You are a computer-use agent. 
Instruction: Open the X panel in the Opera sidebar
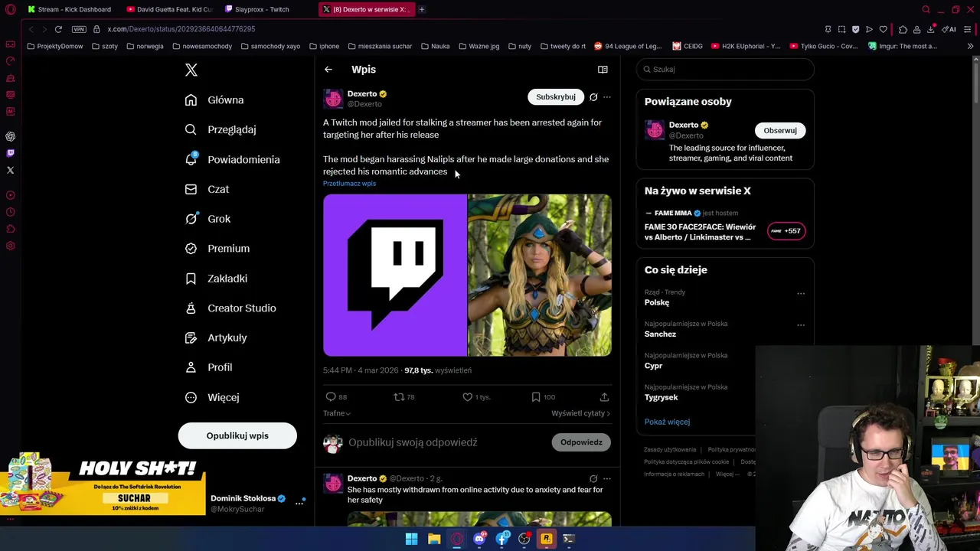tap(11, 170)
